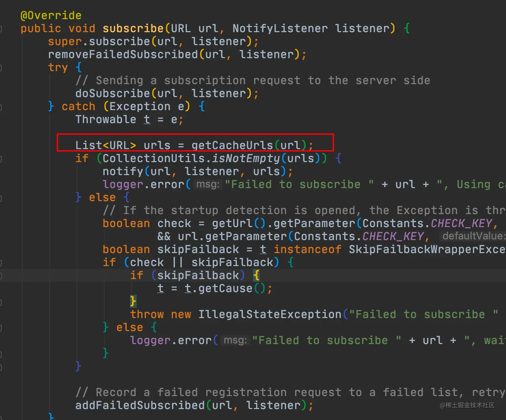Select the subscribe method name in the declaration
The image size is (506, 420).
coord(133,28)
